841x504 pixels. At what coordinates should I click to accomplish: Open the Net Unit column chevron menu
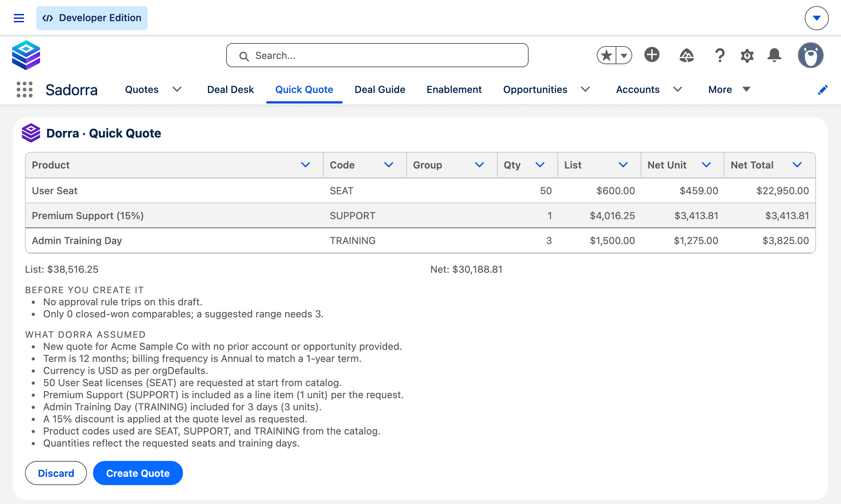[x=706, y=165]
